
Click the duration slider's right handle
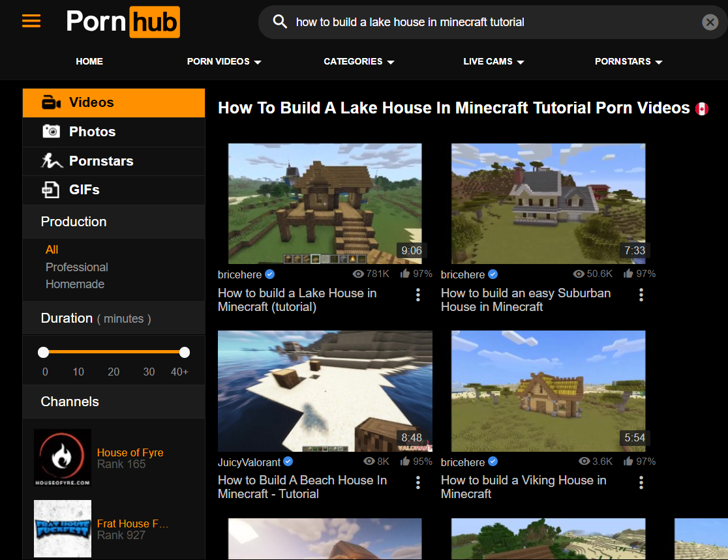pyautogui.click(x=185, y=352)
